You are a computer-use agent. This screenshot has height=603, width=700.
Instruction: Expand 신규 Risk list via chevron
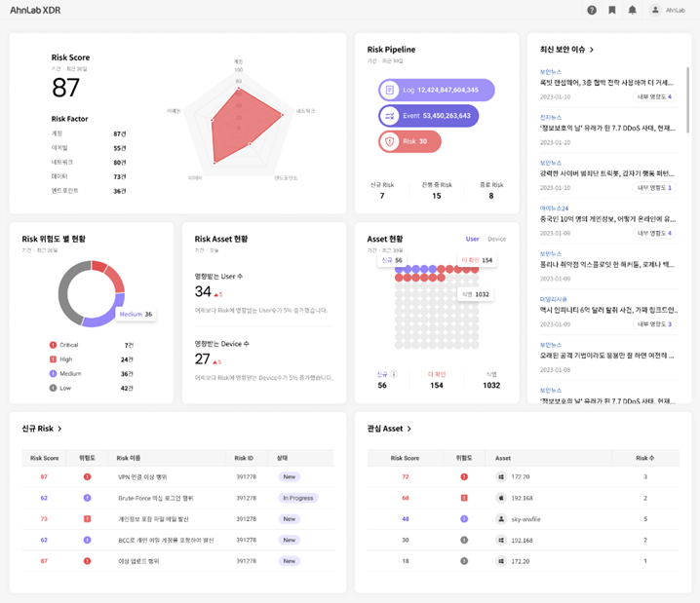coord(59,429)
